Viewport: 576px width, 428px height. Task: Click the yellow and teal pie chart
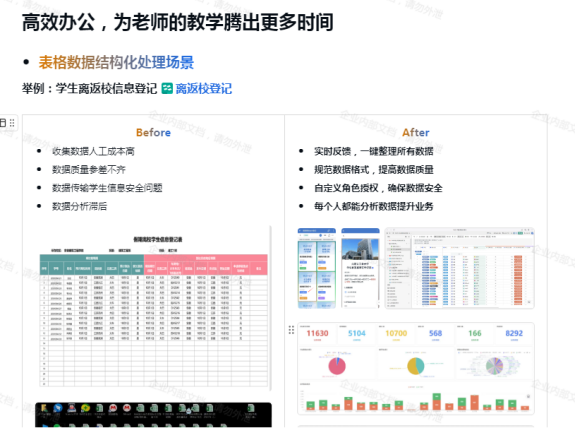pyautogui.click(x=416, y=366)
